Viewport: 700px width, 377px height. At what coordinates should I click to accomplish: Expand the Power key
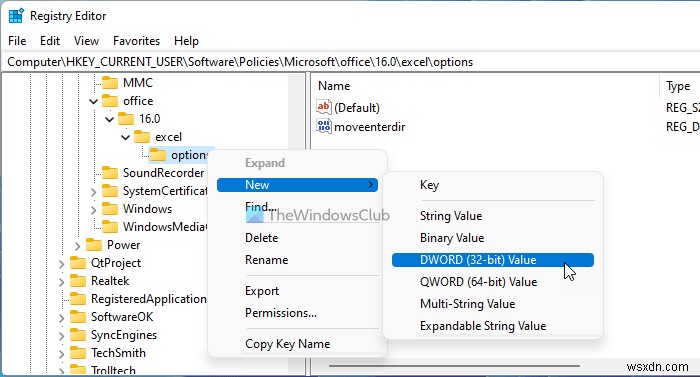click(77, 246)
